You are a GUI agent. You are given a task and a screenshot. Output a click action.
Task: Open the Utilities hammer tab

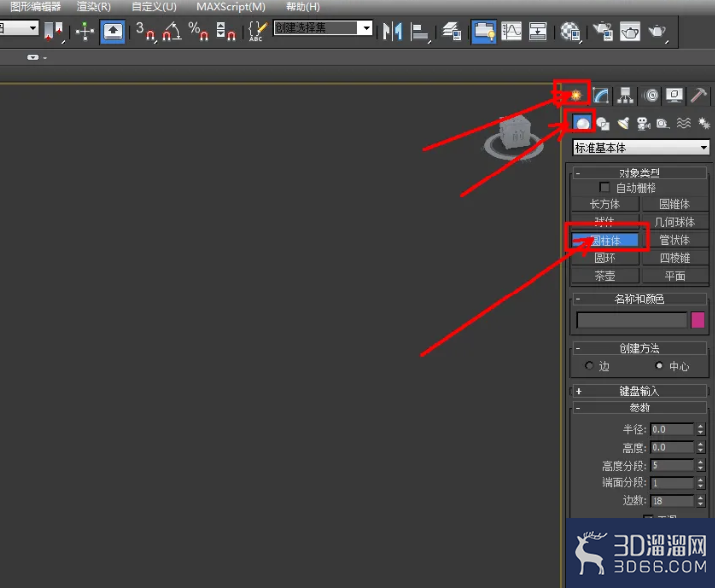coord(698,95)
